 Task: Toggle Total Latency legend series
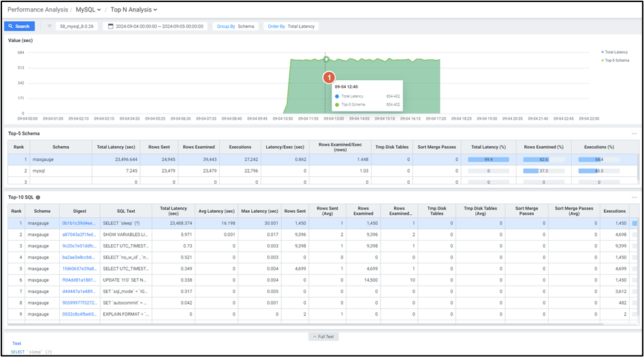tap(616, 52)
